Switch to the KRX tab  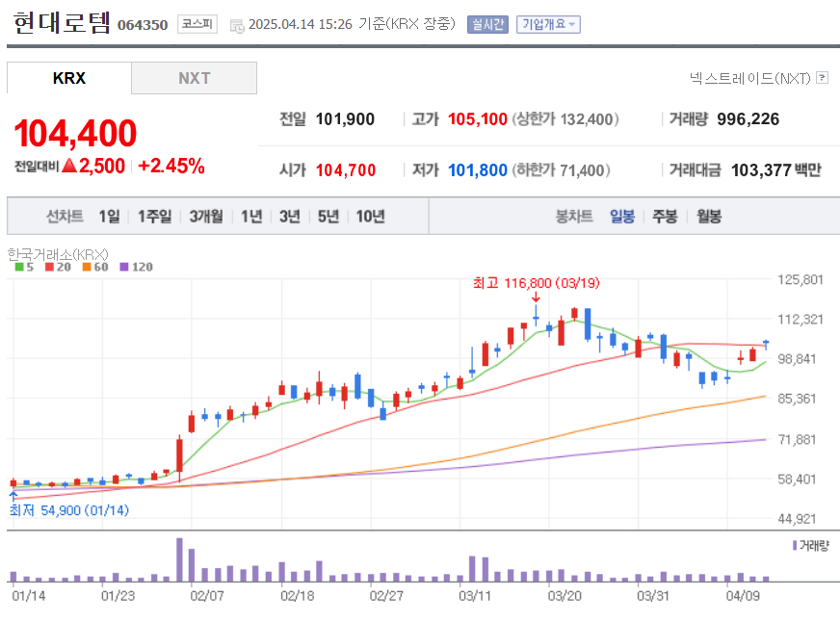(x=69, y=78)
